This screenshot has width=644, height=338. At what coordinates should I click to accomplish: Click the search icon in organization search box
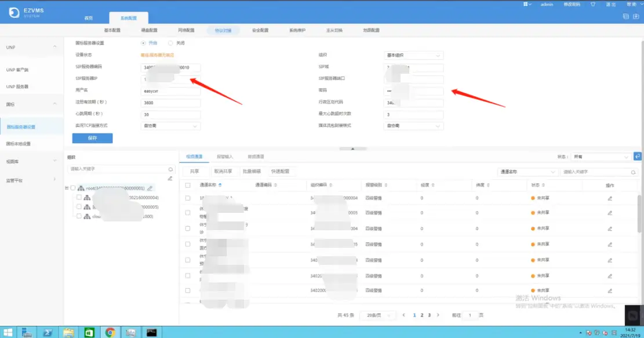click(x=170, y=169)
